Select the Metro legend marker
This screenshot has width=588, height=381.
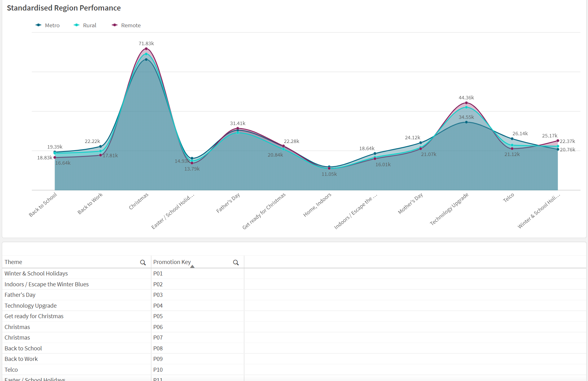(x=38, y=25)
